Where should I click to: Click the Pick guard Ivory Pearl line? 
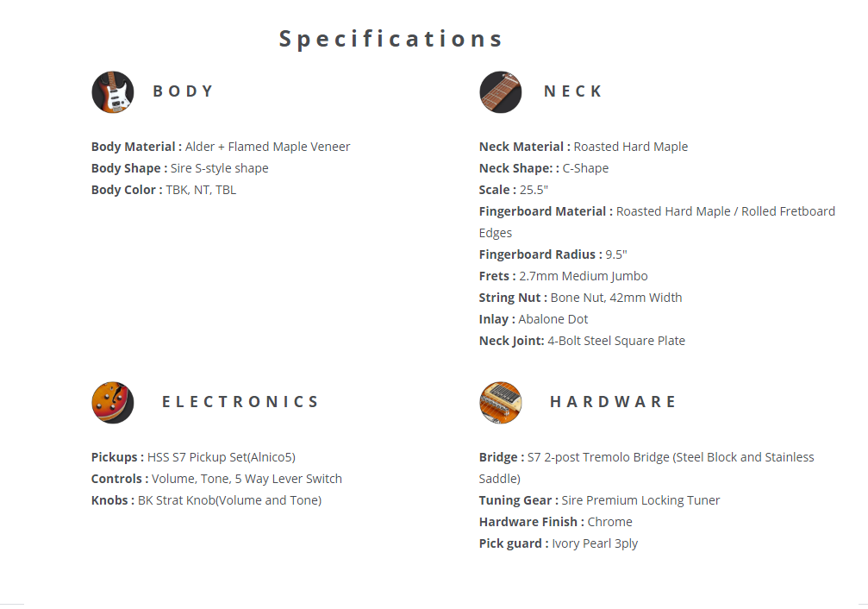click(558, 543)
